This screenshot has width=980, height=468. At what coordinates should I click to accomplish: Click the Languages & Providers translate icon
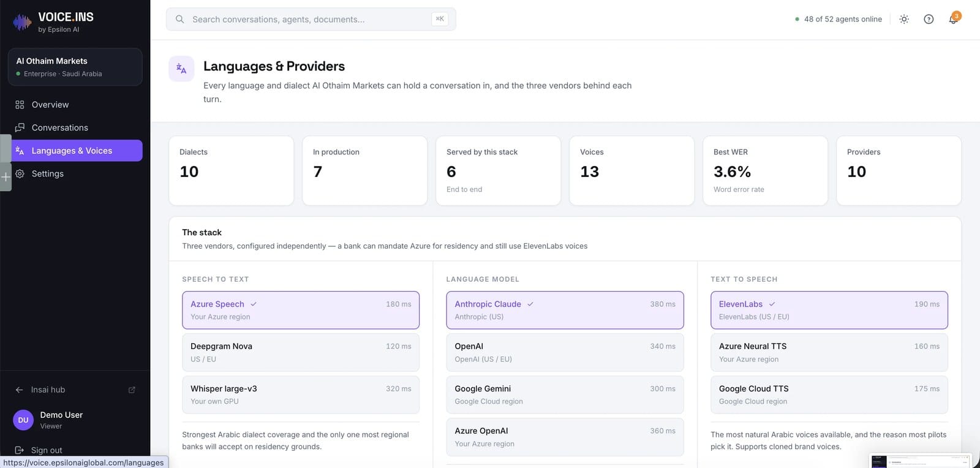click(x=181, y=69)
